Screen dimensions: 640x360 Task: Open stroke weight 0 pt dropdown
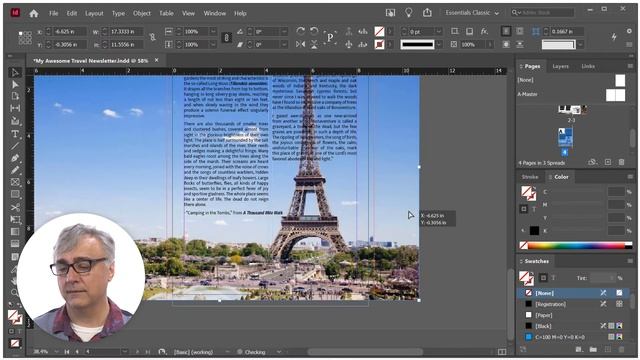[439, 31]
